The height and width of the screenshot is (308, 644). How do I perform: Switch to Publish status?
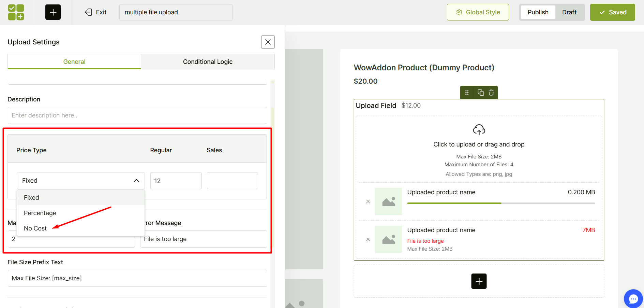coord(538,12)
